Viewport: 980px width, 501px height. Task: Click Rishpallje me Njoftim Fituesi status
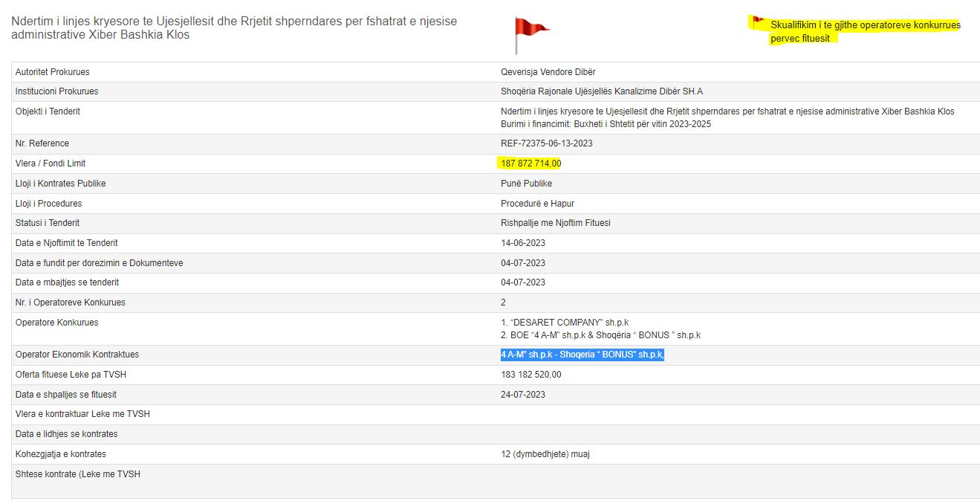556,223
